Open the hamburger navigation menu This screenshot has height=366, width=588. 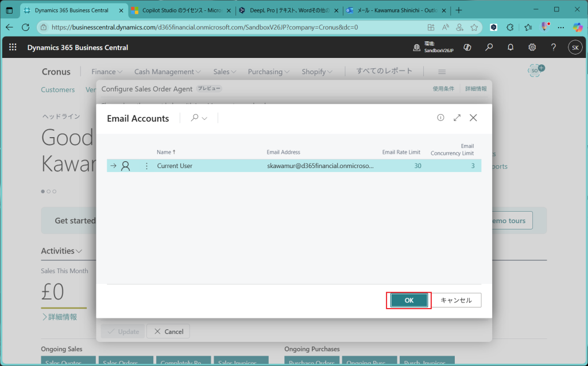click(x=442, y=72)
